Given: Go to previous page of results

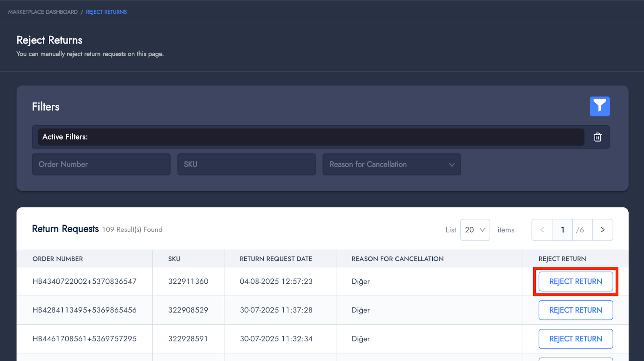Looking at the screenshot, I should click(542, 230).
